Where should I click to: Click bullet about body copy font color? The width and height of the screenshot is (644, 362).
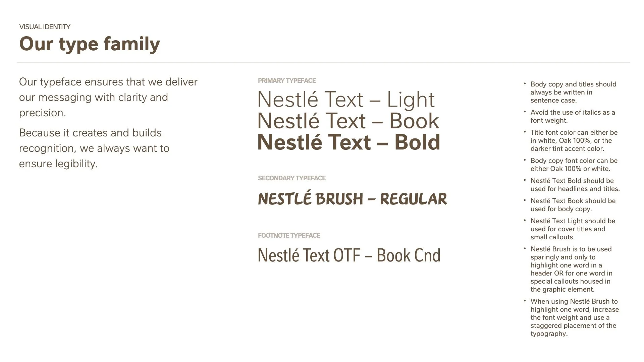pyautogui.click(x=574, y=165)
